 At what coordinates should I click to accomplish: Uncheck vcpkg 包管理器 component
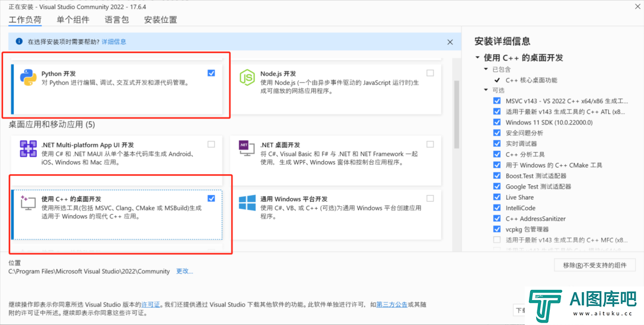coord(497,229)
